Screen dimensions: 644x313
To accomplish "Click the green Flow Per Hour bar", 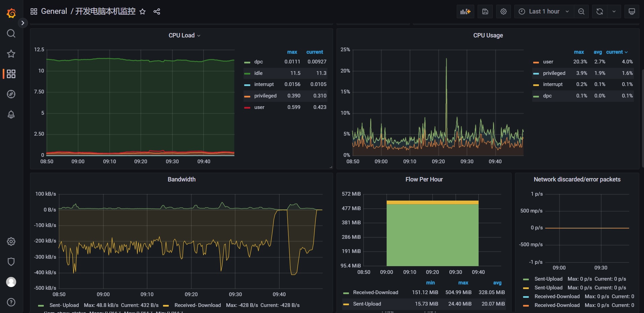I will pos(432,235).
